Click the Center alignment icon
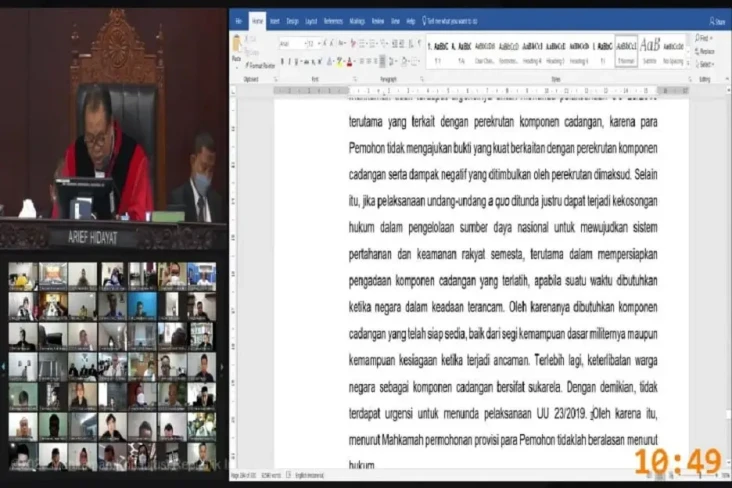The height and width of the screenshot is (488, 732). pos(368,61)
